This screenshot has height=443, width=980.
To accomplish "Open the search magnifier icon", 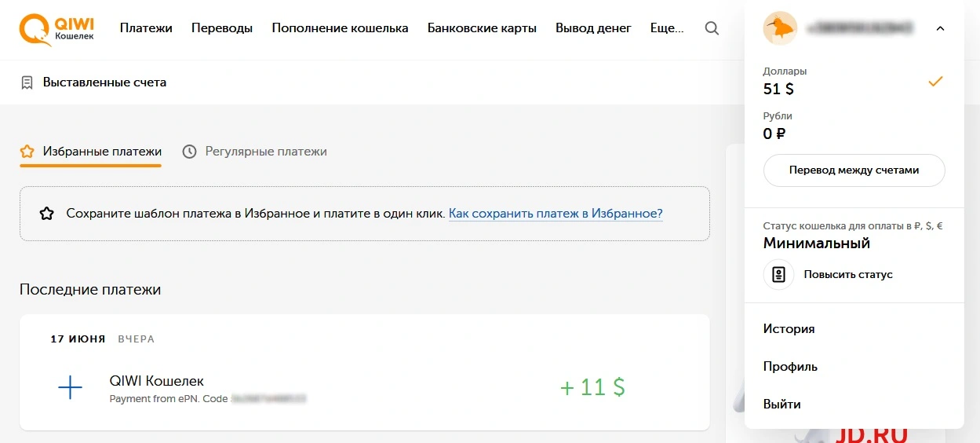I will (712, 28).
